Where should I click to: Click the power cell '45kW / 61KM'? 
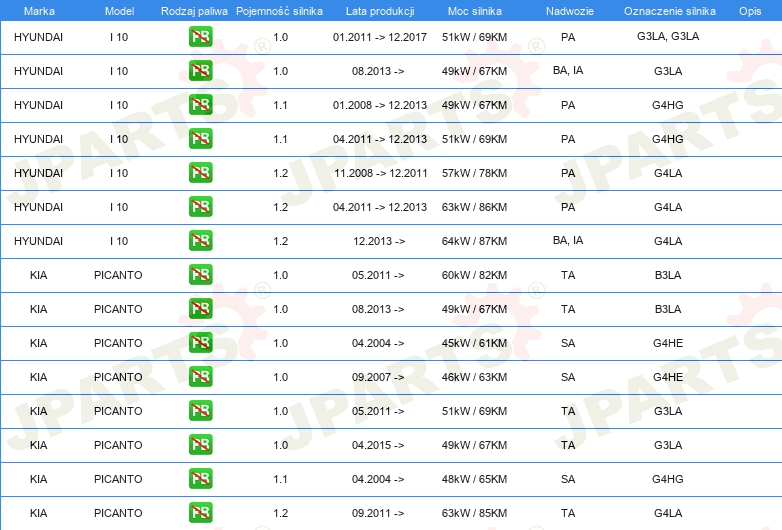click(474, 343)
